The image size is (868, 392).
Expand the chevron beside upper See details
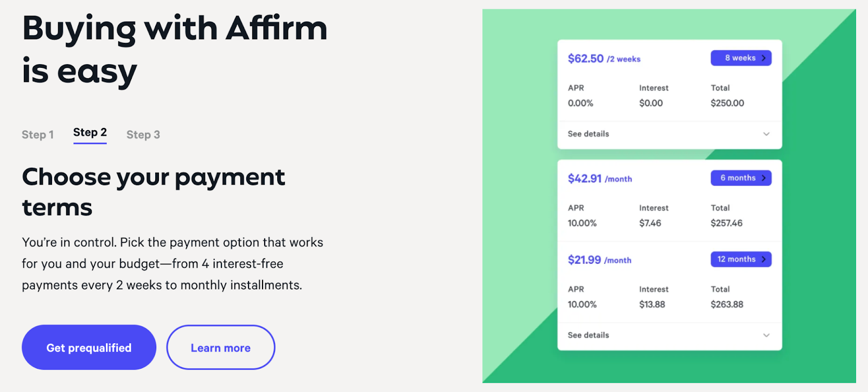(766, 134)
